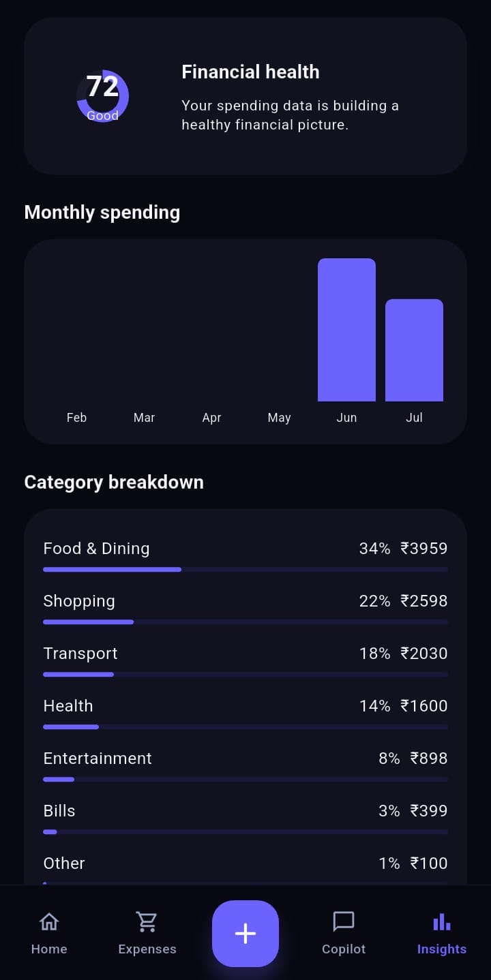491x980 pixels.
Task: Open the Entertainment category row
Action: coord(245,766)
